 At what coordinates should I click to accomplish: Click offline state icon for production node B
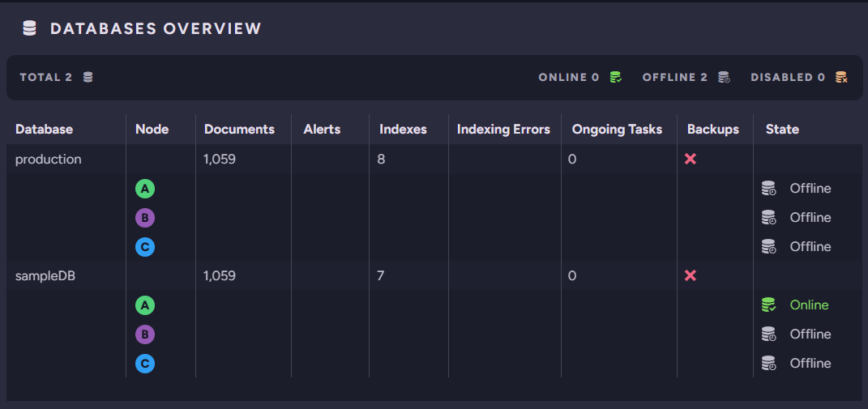[x=769, y=218]
